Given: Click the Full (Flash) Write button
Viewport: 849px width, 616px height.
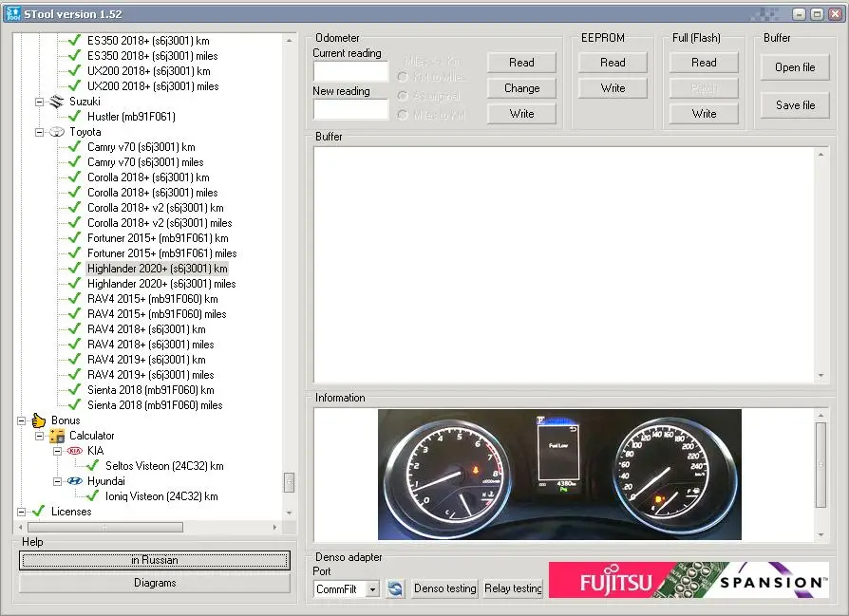Looking at the screenshot, I should pyautogui.click(x=704, y=114).
